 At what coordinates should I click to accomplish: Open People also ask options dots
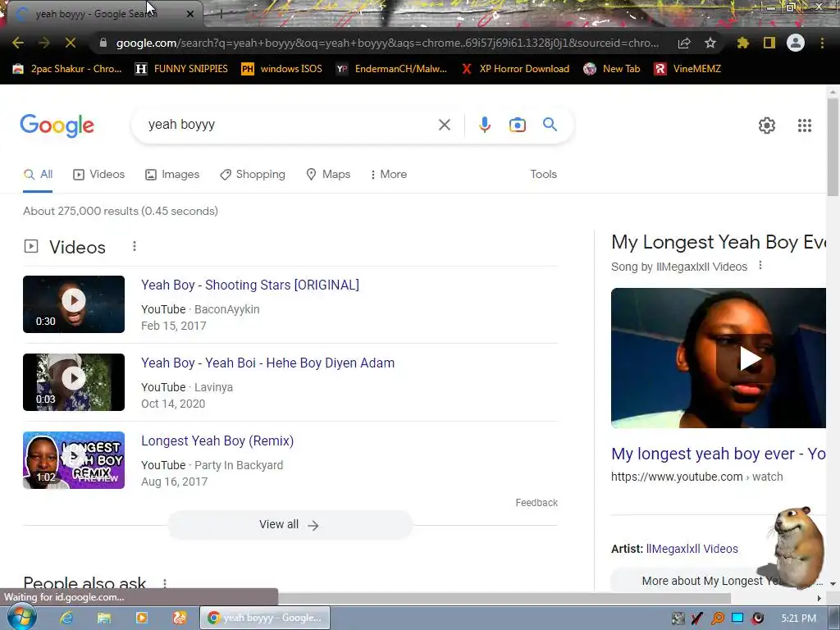tap(165, 583)
